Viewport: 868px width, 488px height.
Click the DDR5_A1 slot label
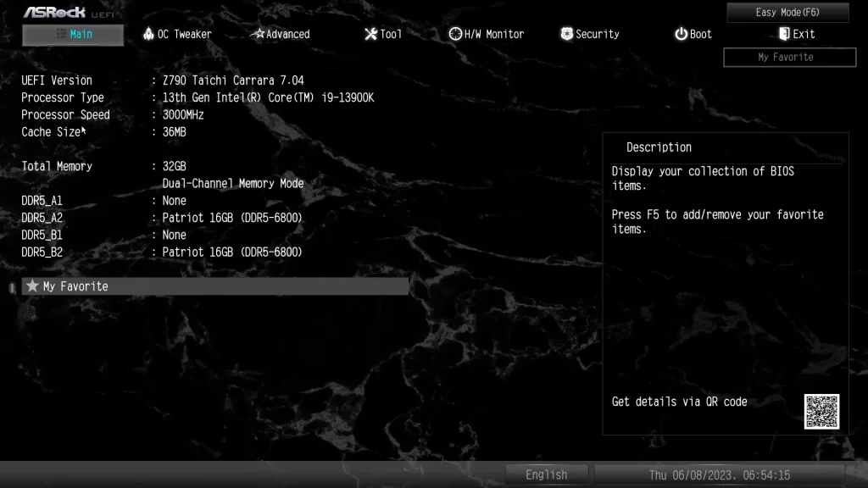pyautogui.click(x=42, y=201)
